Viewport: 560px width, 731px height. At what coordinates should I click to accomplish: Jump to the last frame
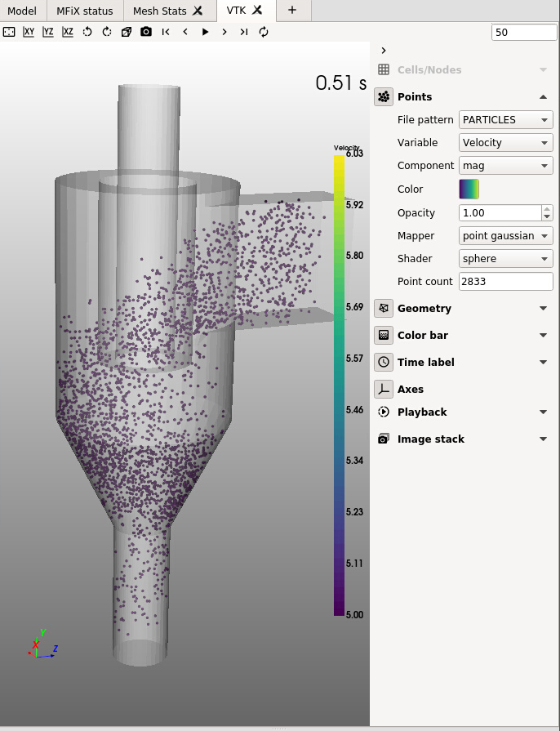point(243,32)
